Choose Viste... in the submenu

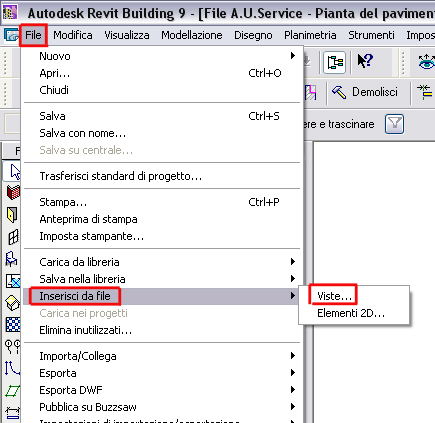[354, 296]
